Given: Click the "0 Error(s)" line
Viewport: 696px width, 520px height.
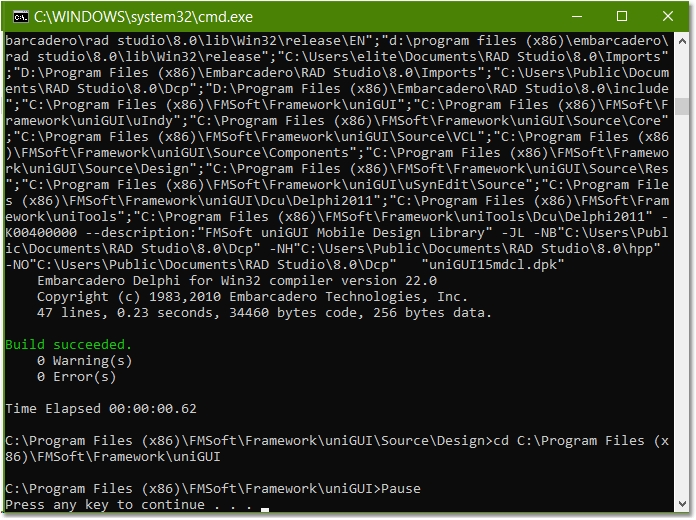Looking at the screenshot, I should coord(76,377).
